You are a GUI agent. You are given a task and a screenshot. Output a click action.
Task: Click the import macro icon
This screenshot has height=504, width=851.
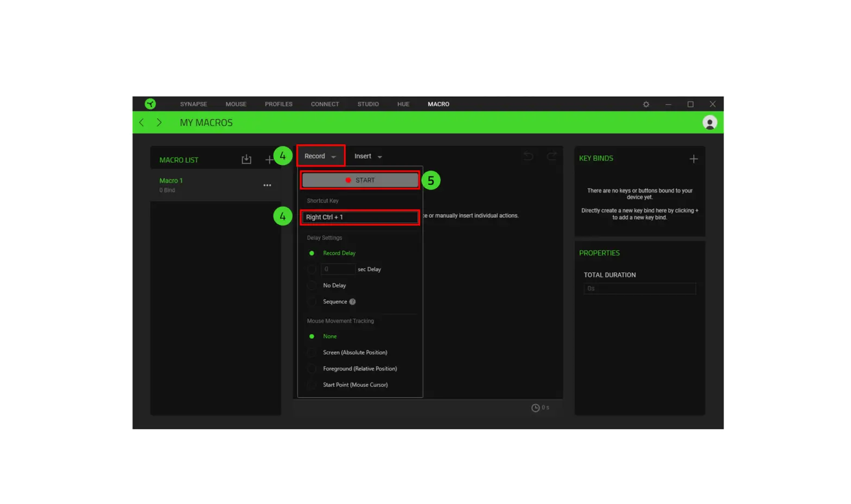click(x=246, y=159)
